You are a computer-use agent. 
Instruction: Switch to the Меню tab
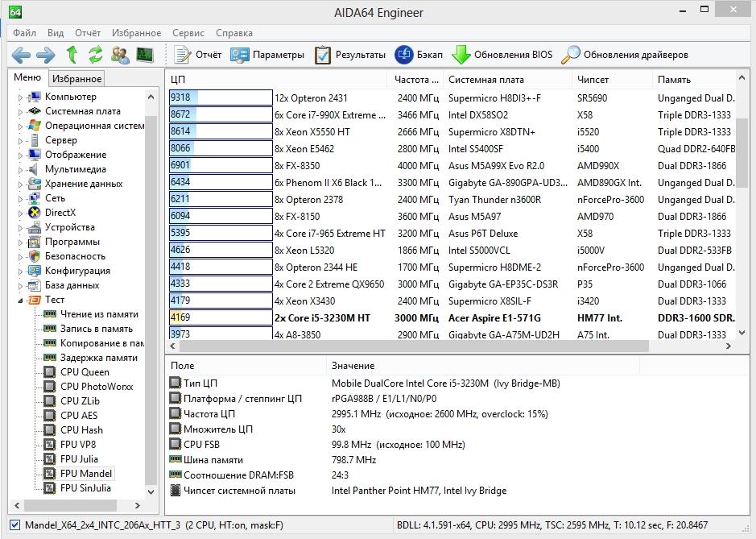click(27, 77)
